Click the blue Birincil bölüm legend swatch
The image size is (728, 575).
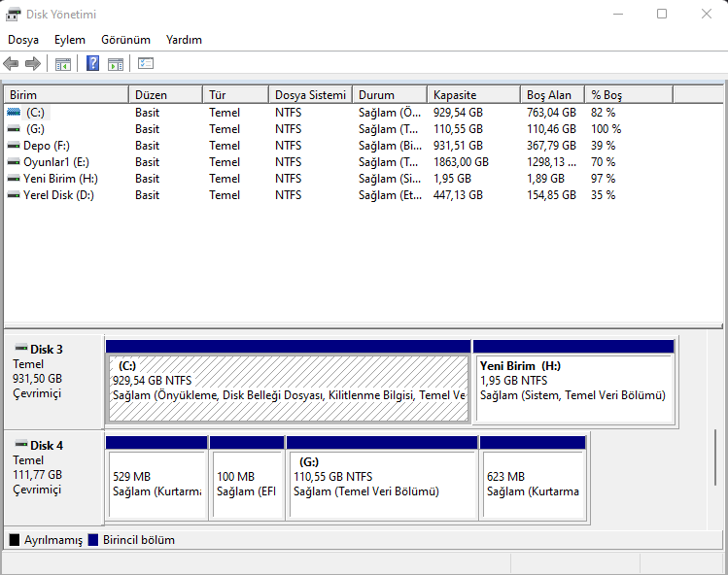click(x=93, y=540)
